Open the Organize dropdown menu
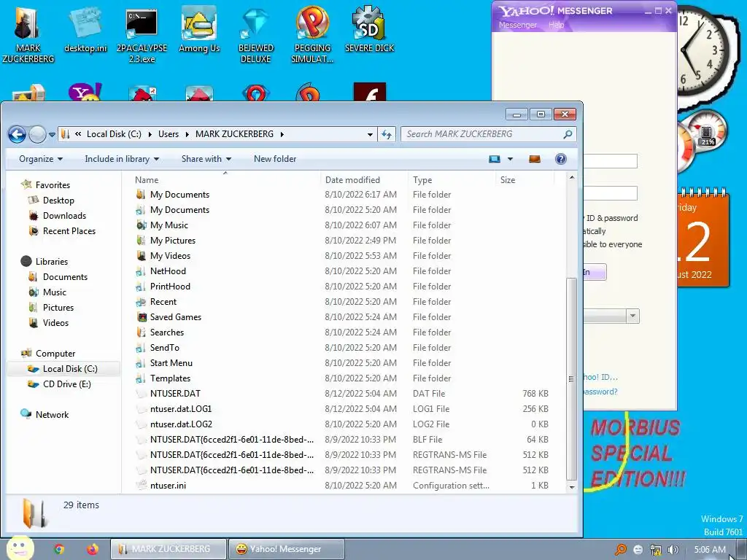 click(x=41, y=159)
